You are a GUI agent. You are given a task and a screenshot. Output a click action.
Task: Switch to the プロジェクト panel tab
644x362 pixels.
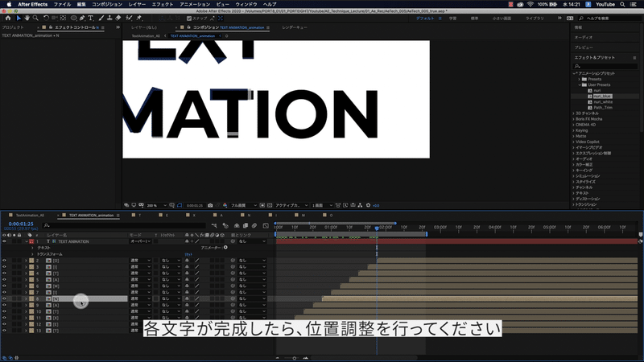tap(13, 27)
